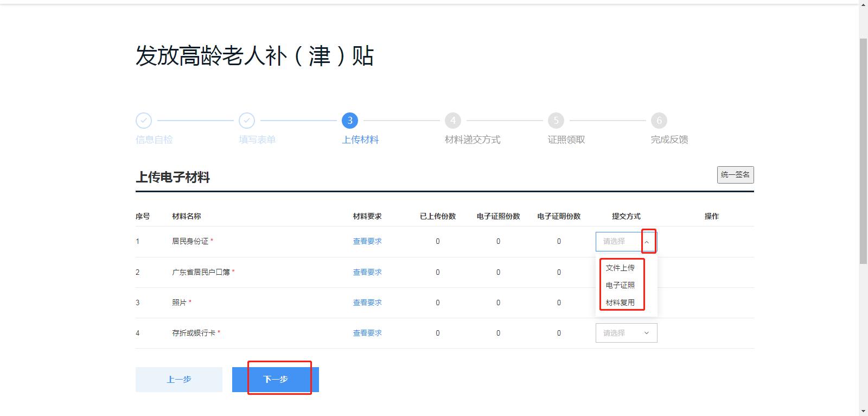Click the 提交方式 column header

(x=627, y=216)
